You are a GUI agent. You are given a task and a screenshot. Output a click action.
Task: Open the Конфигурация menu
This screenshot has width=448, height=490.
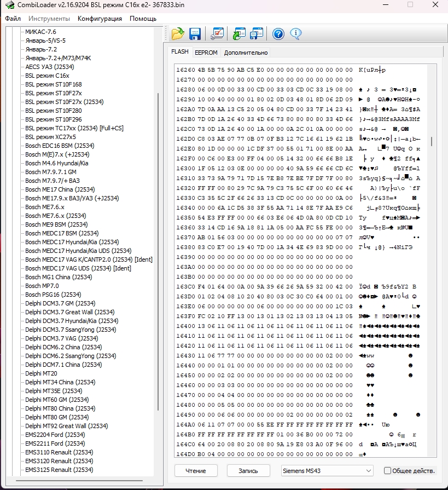pos(100,19)
